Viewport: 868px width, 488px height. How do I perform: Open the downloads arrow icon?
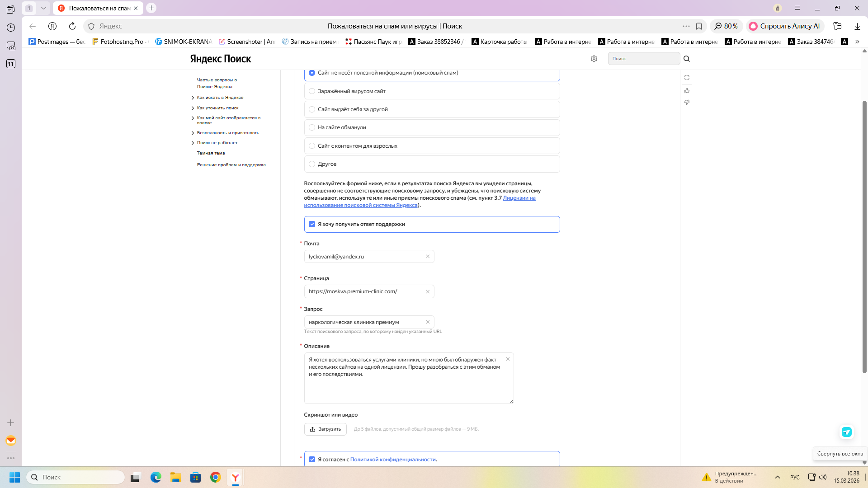(x=857, y=26)
